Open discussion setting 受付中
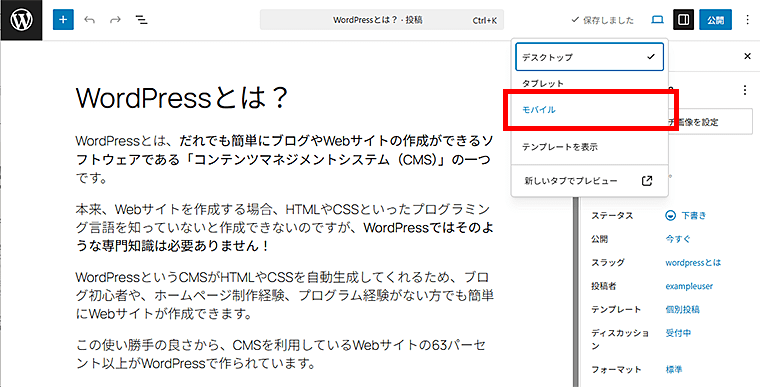The width and height of the screenshot is (760, 387). tap(678, 333)
